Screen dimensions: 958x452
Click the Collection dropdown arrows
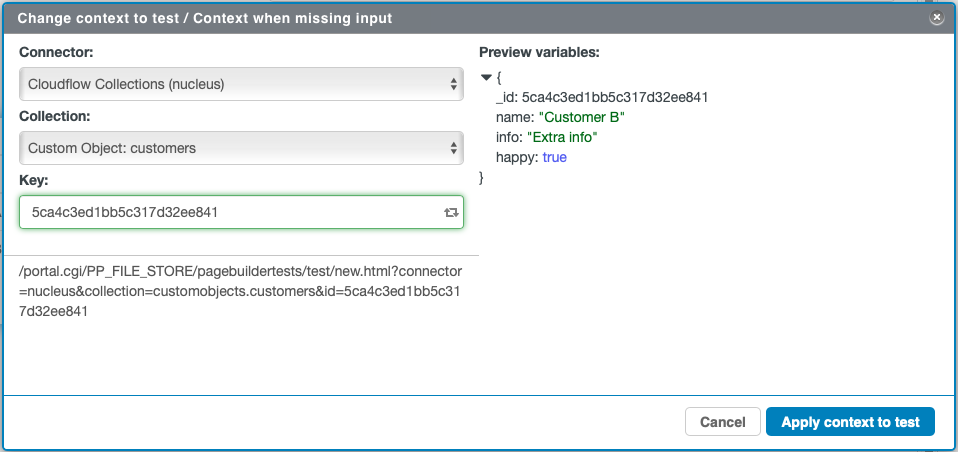point(453,148)
